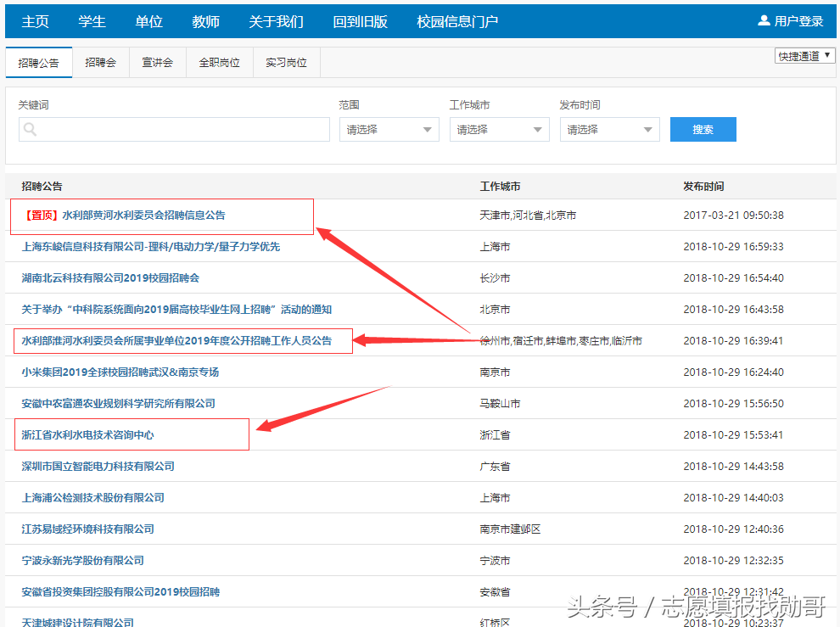Switch to the 宣讲会 tab
The image size is (840, 627).
[158, 63]
